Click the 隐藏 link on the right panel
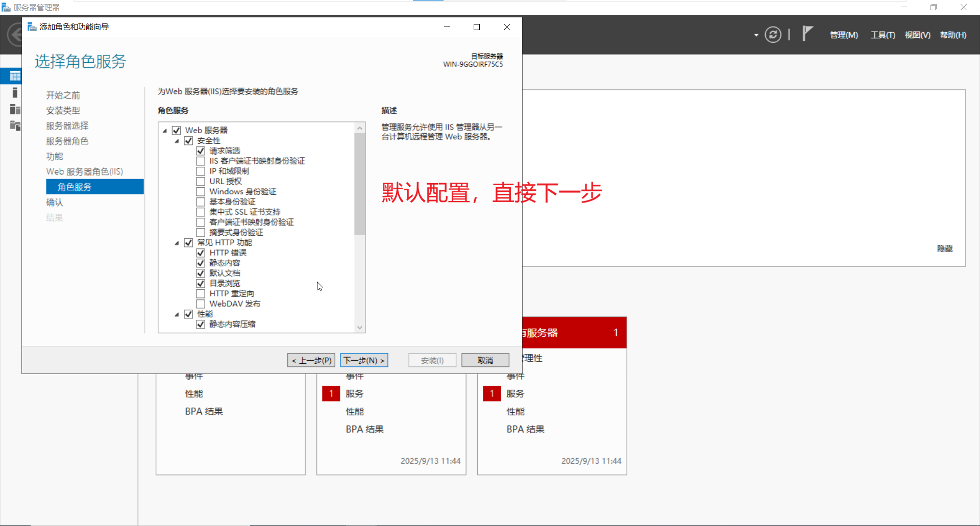 (x=944, y=248)
